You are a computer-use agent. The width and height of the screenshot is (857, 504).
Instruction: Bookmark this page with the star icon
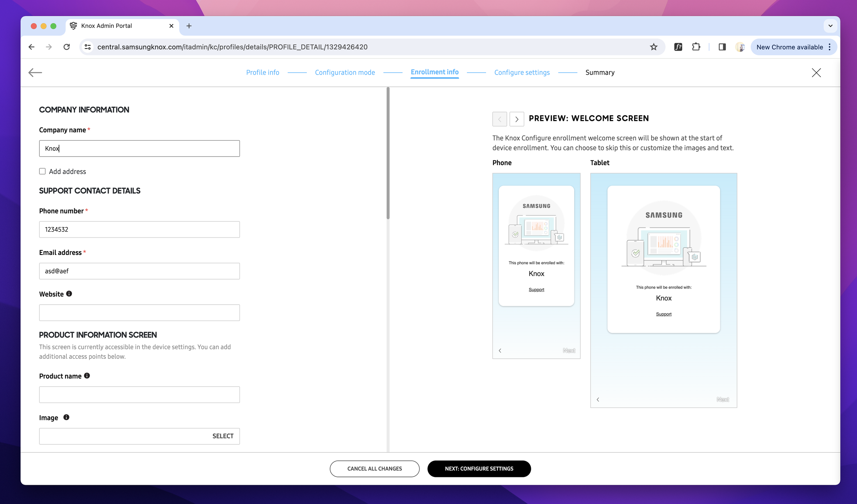tap(653, 47)
